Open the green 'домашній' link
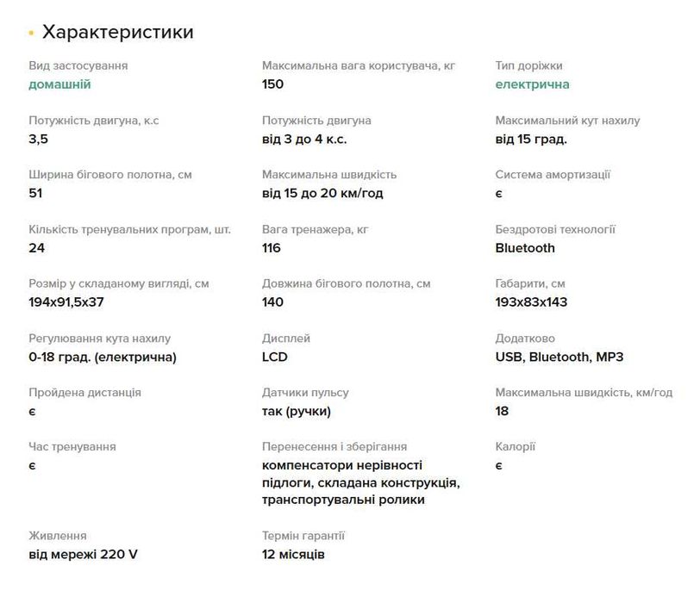Viewport: 700px width, 603px height. pos(59,84)
